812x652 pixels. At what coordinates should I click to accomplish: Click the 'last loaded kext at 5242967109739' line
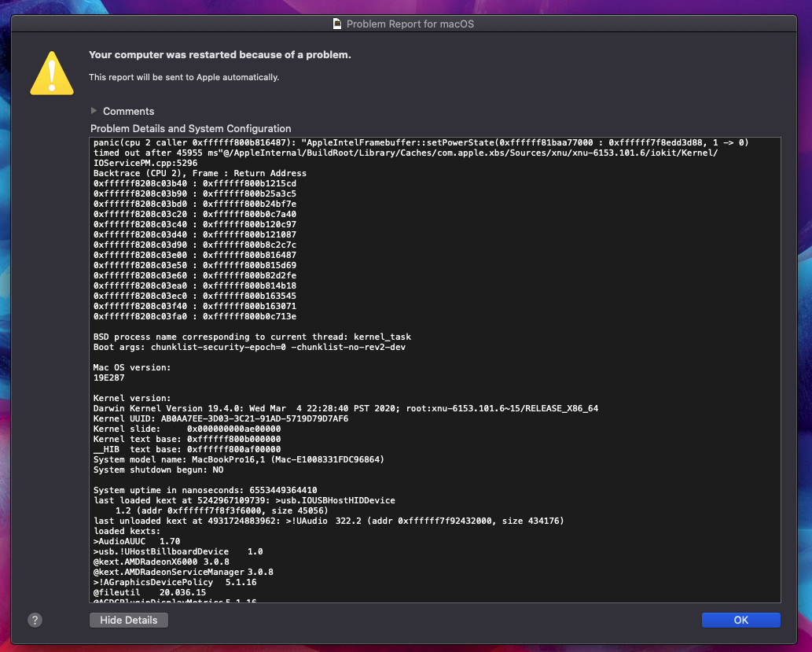(244, 501)
